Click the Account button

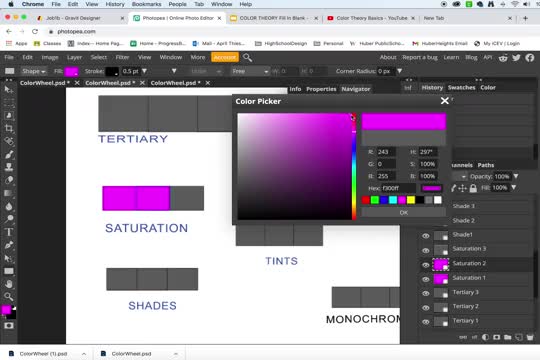click(x=225, y=57)
